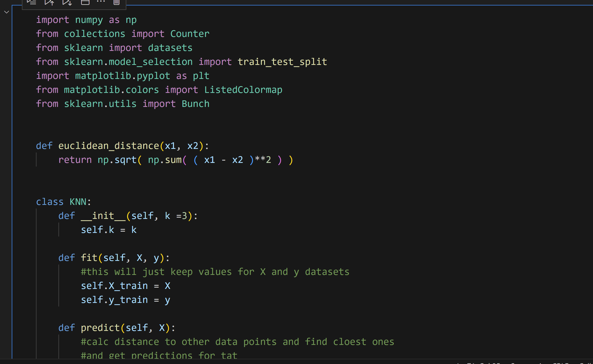Split the cell using toolbar icon
This screenshot has height=364, width=593.
point(85,2)
